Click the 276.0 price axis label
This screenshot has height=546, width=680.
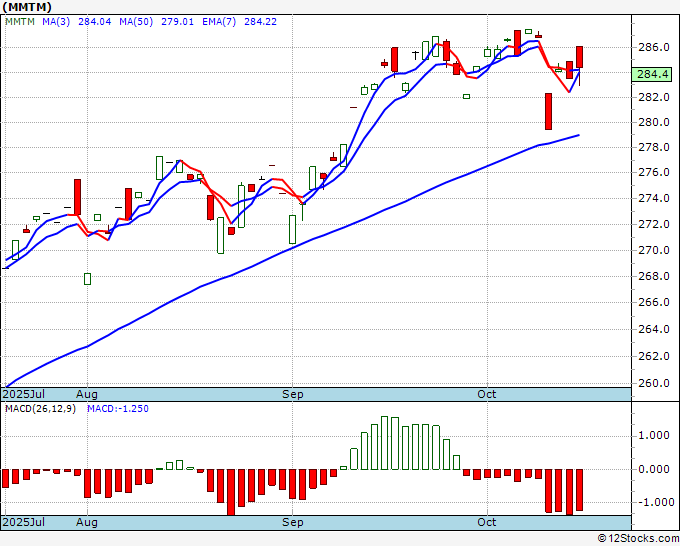(654, 173)
